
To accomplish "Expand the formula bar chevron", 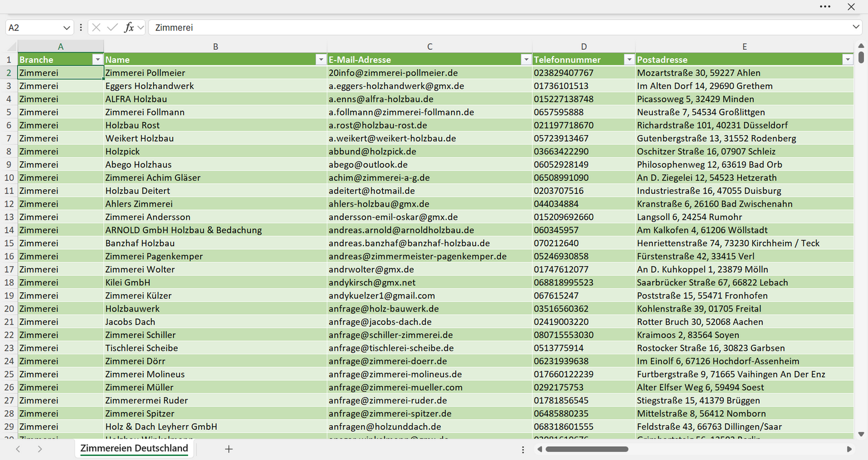I will pos(856,28).
